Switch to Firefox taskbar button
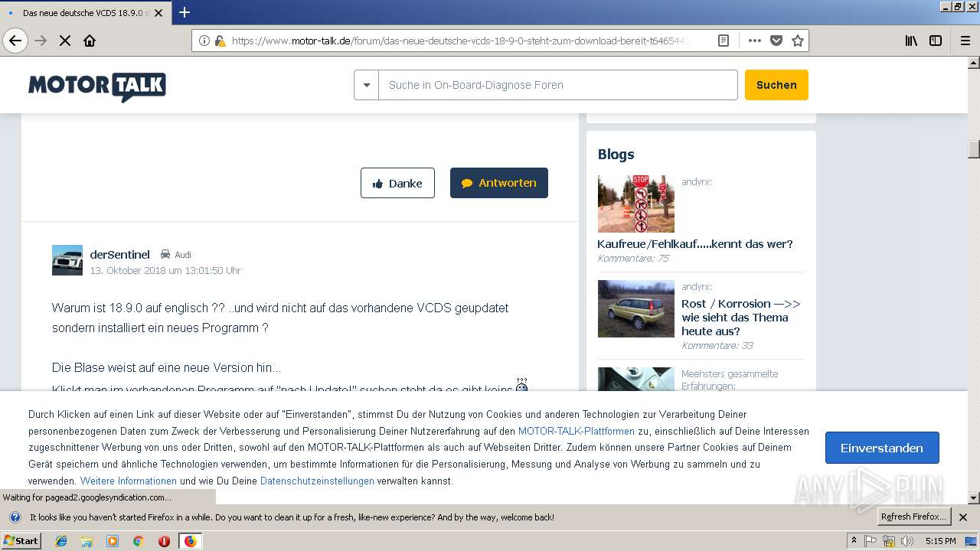Image resolution: width=980 pixels, height=551 pixels. (190, 541)
